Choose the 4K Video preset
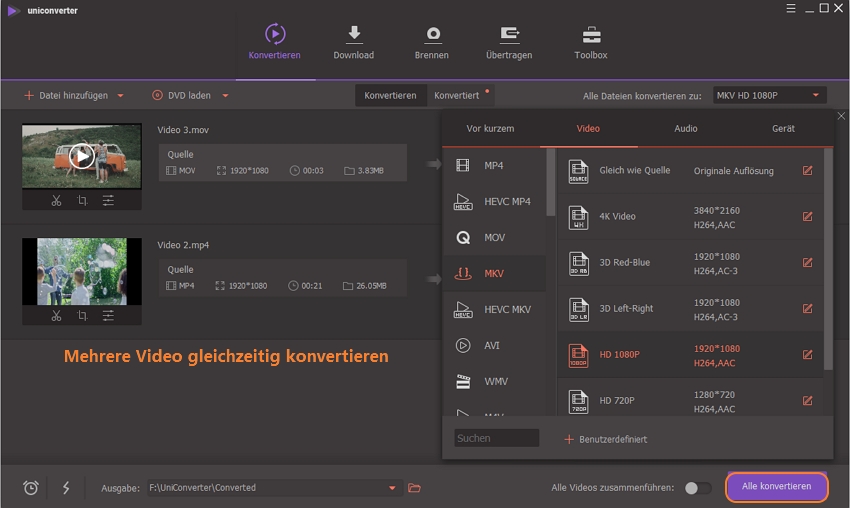 [x=690, y=217]
